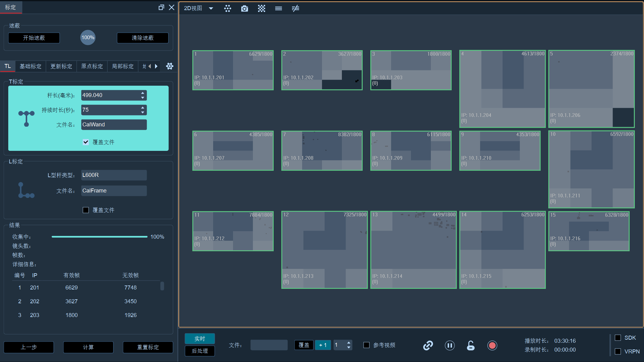Click the crossed lines toolbar icon
Viewport: 644px width, 362px height.
coord(295,9)
